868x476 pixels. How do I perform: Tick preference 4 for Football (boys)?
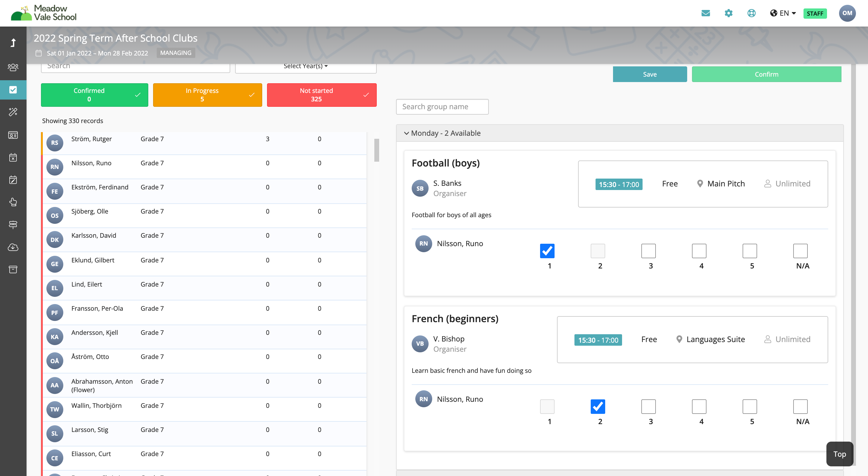point(699,251)
